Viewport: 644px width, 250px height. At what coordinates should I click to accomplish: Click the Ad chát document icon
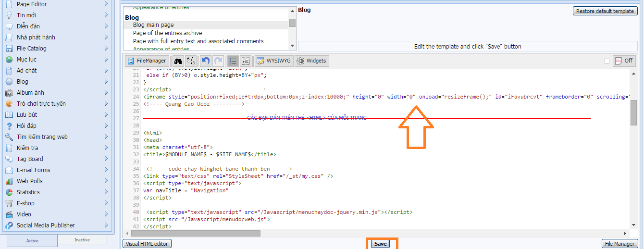9,70
